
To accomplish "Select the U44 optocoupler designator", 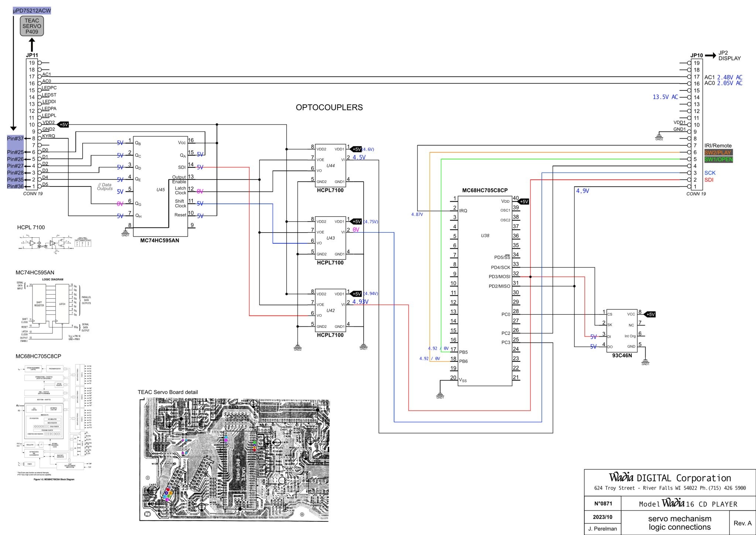I will pyautogui.click(x=331, y=166).
